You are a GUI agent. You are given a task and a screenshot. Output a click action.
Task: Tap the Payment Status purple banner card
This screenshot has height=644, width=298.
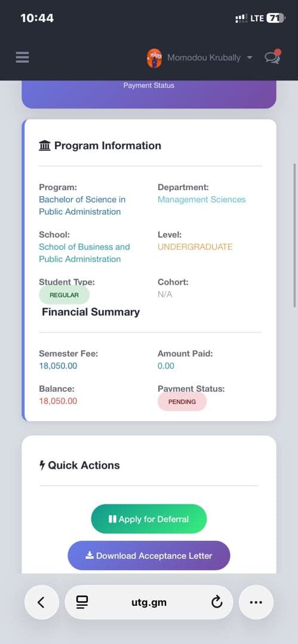click(149, 94)
